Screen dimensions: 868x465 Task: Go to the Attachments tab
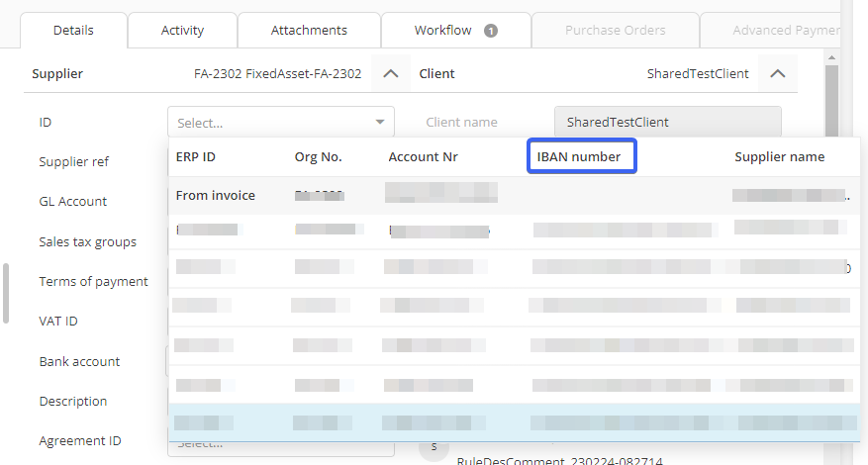click(309, 31)
